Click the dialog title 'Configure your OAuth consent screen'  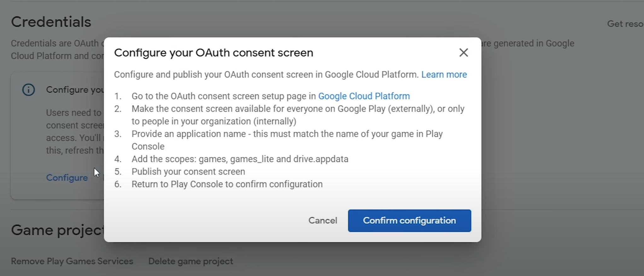[214, 53]
